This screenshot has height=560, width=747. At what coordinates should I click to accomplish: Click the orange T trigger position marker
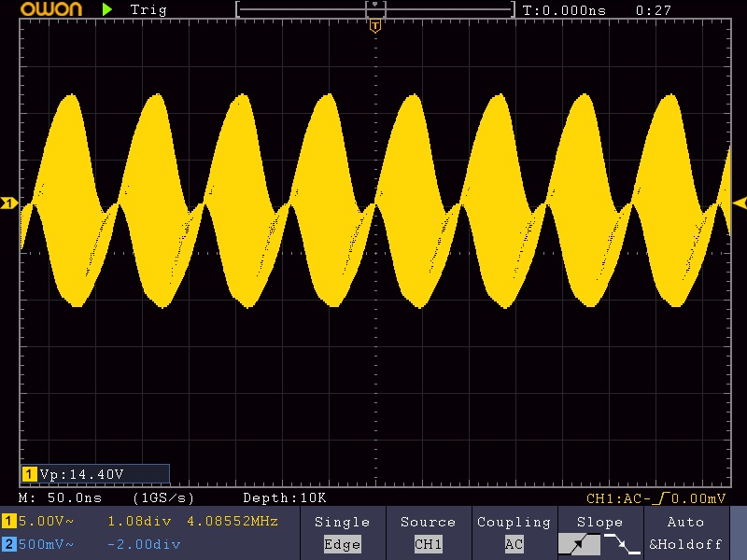375,26
